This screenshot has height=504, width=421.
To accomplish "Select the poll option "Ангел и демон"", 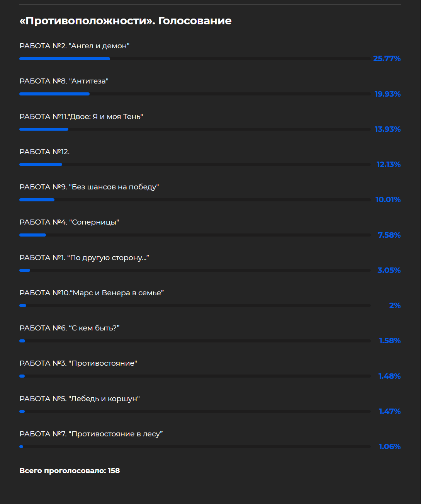I will (x=75, y=46).
